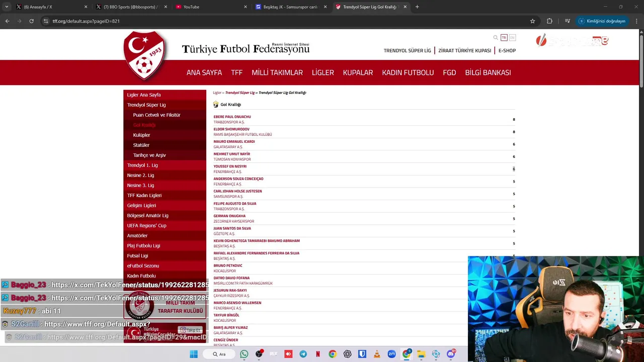Open a new browser tab
This screenshot has width=644, height=362.
pos(417,7)
